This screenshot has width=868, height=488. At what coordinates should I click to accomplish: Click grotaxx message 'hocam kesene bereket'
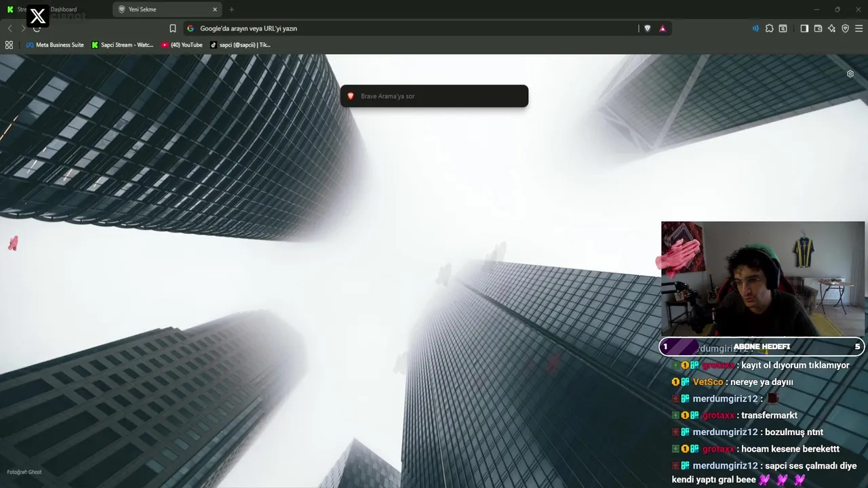[x=790, y=449]
